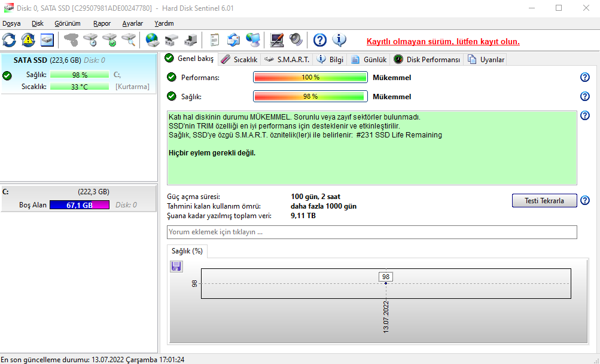The image size is (600, 364).
Task: Open the Görünüm menu
Action: (x=68, y=23)
